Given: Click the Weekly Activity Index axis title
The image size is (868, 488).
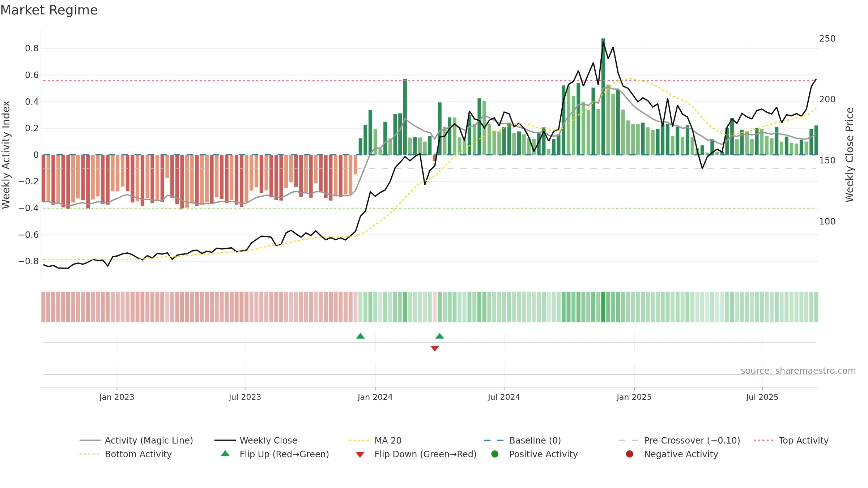Looking at the screenshot, I should click(6, 155).
